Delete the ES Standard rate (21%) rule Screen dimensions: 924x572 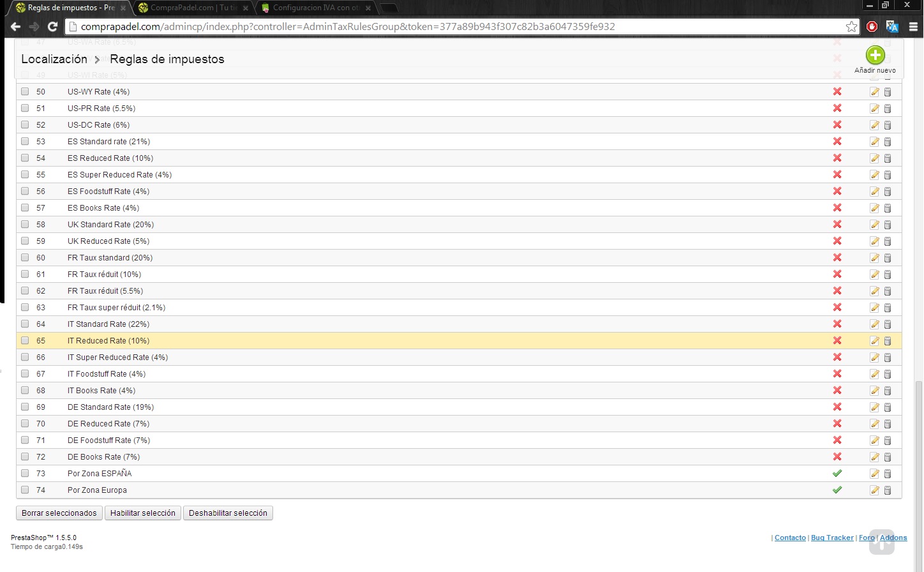[x=888, y=142]
